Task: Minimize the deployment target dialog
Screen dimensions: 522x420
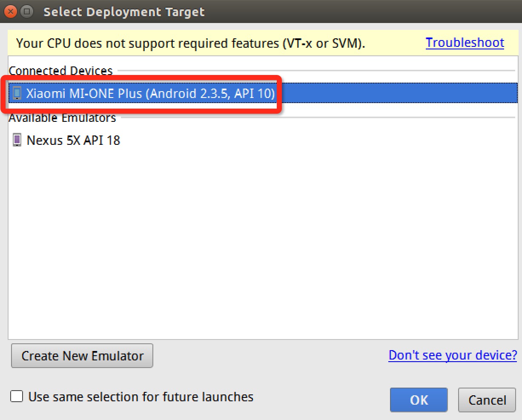Action: 26,12
